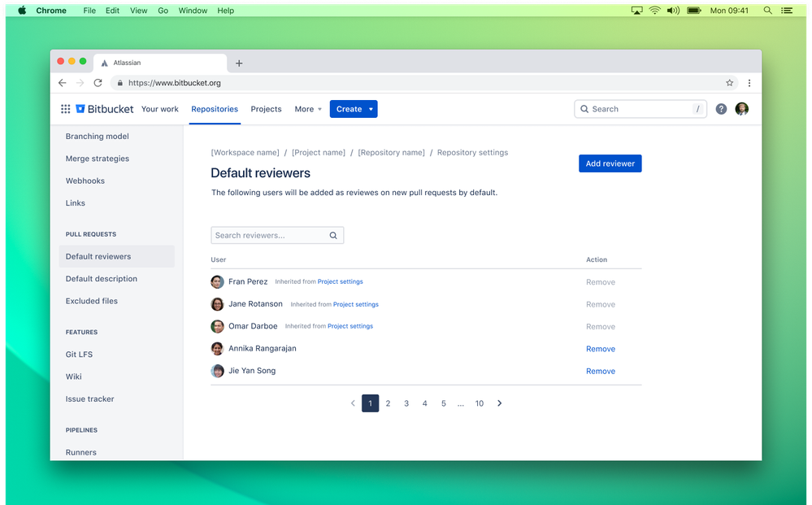Click the AirPlay display icon
812x505 pixels.
coord(636,11)
